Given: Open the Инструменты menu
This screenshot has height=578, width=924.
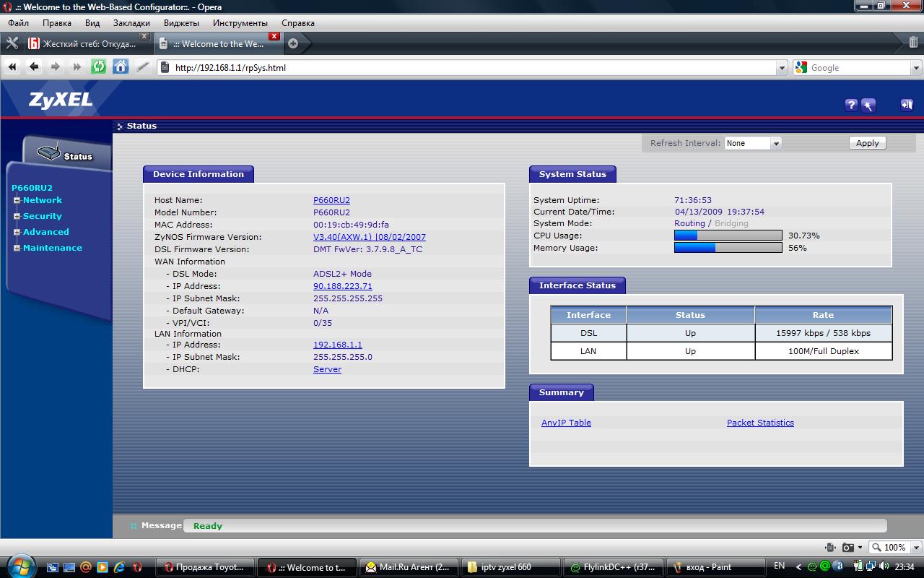Looking at the screenshot, I should tap(240, 22).
